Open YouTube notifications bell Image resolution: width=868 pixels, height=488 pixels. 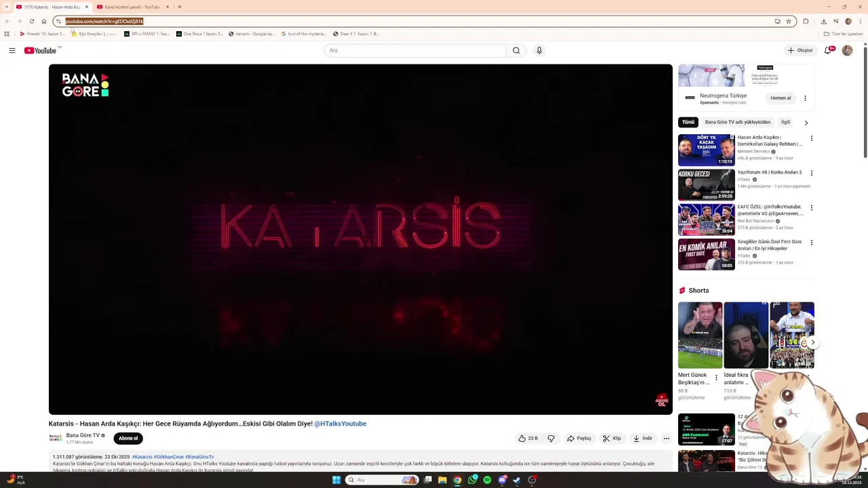click(x=828, y=50)
